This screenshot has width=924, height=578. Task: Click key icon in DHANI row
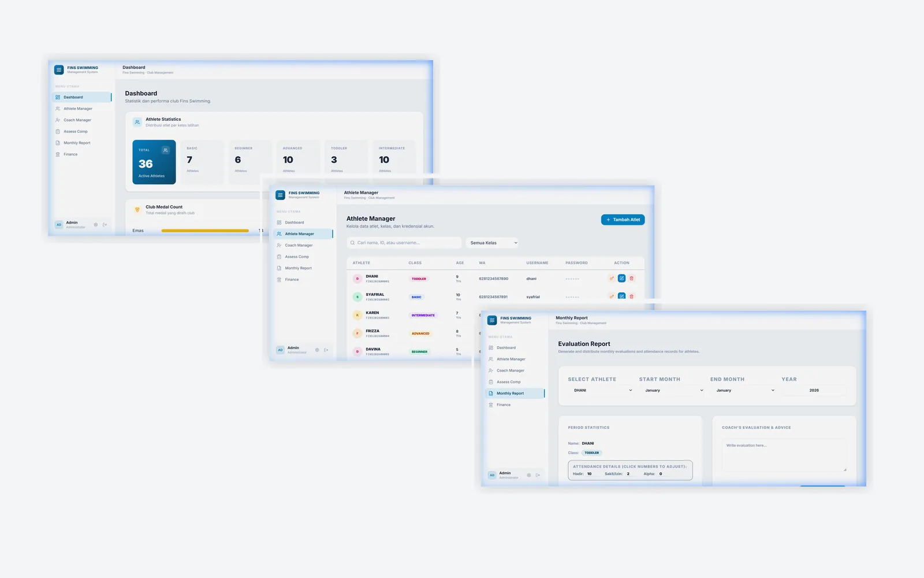[612, 279]
